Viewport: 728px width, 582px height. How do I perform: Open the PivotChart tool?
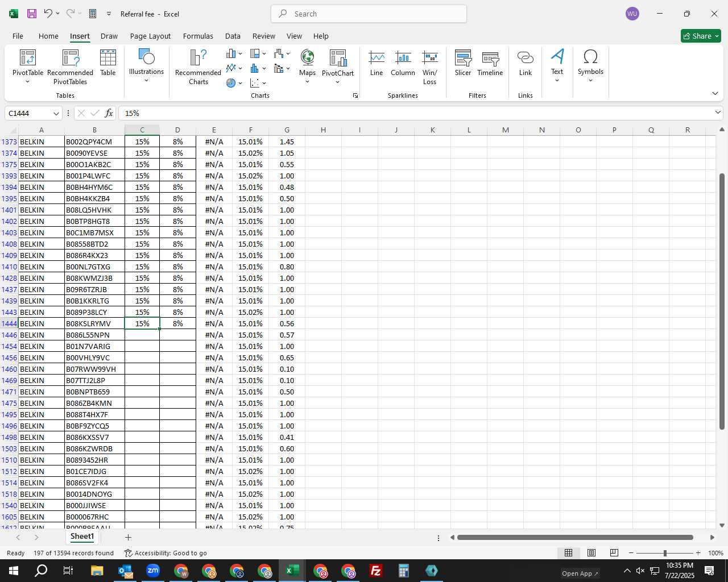pos(338,66)
